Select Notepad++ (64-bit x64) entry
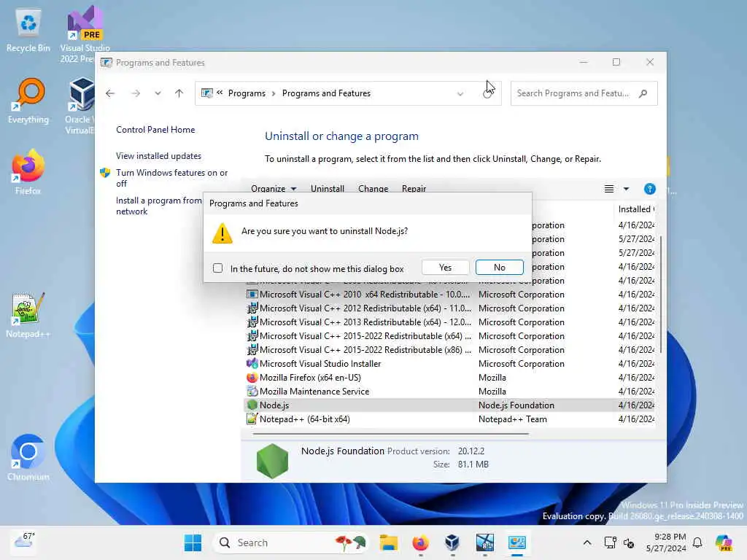Viewport: 747px width, 560px height. coord(450,419)
